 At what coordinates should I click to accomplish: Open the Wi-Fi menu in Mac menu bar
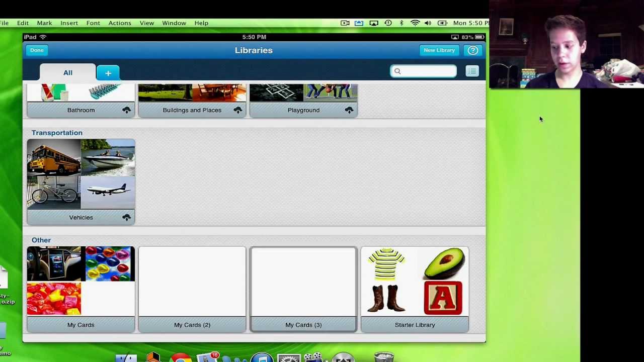415,23
